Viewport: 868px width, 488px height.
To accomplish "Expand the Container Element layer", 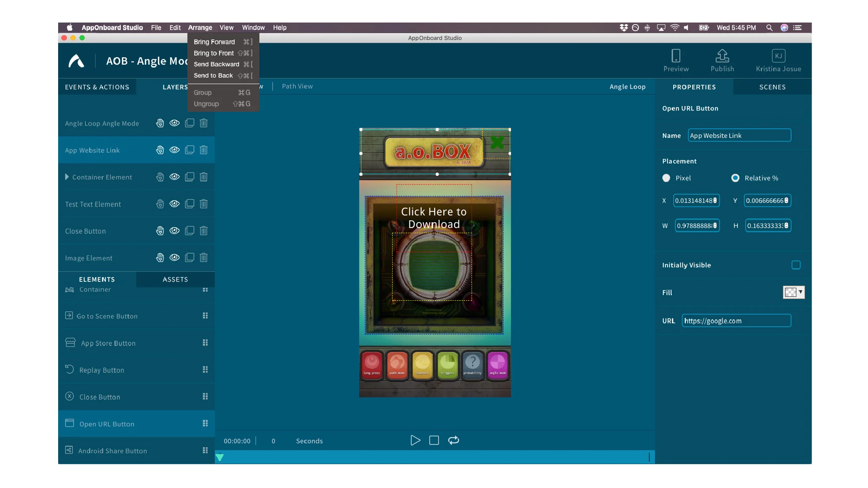I will click(67, 177).
